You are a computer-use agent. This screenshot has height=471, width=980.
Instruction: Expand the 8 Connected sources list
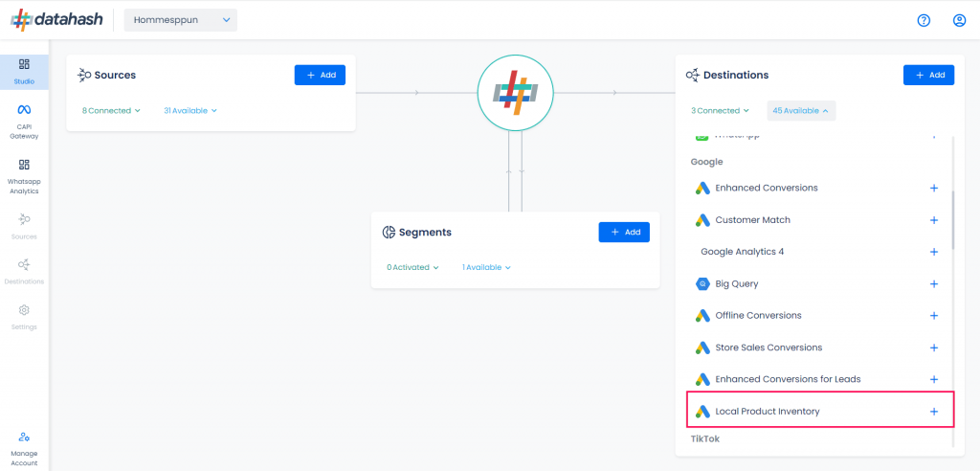111,111
